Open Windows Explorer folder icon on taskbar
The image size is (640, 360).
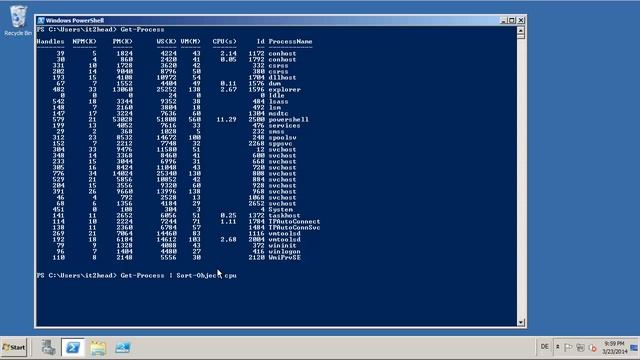pos(98,347)
